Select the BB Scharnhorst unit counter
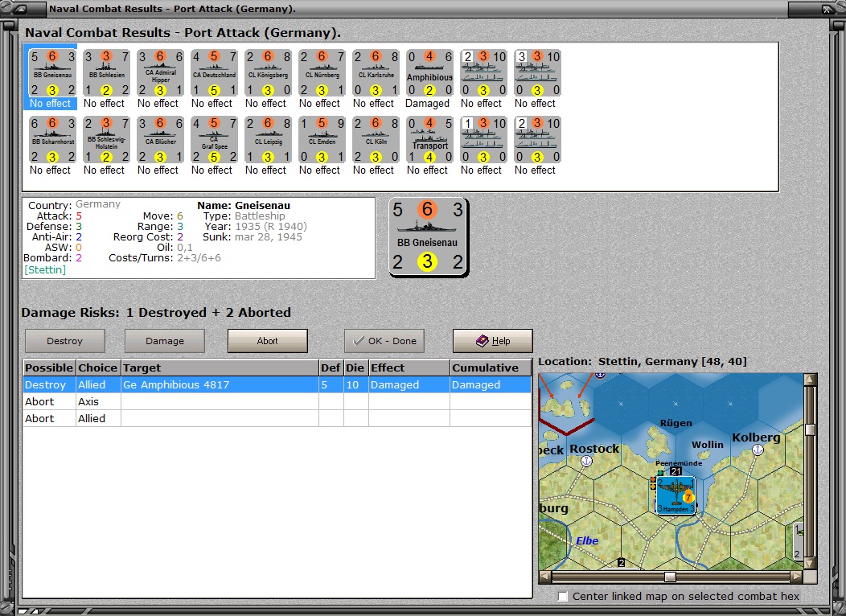The height and width of the screenshot is (616, 846). click(x=52, y=140)
